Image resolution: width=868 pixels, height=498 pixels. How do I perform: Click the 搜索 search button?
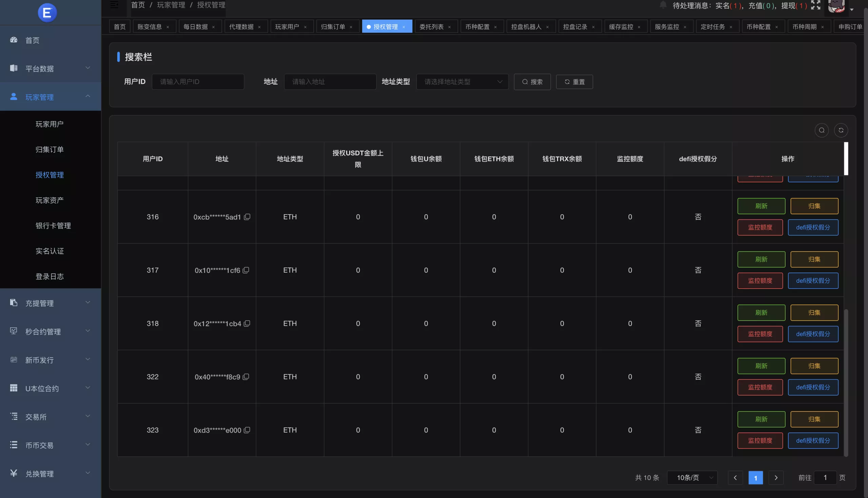532,82
